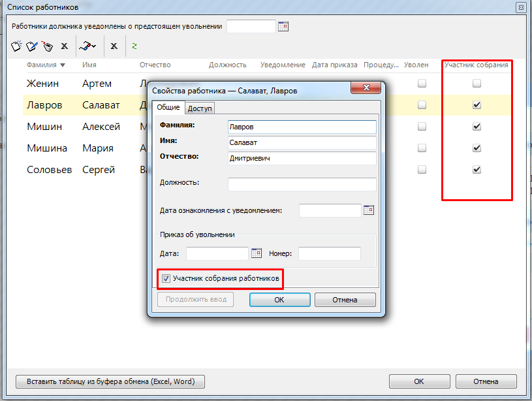Click the new worker icon in toolbar

click(18, 46)
